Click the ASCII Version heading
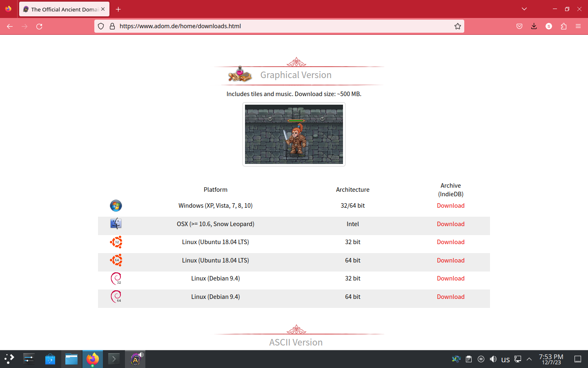Image resolution: width=588 pixels, height=368 pixels. pyautogui.click(x=296, y=342)
